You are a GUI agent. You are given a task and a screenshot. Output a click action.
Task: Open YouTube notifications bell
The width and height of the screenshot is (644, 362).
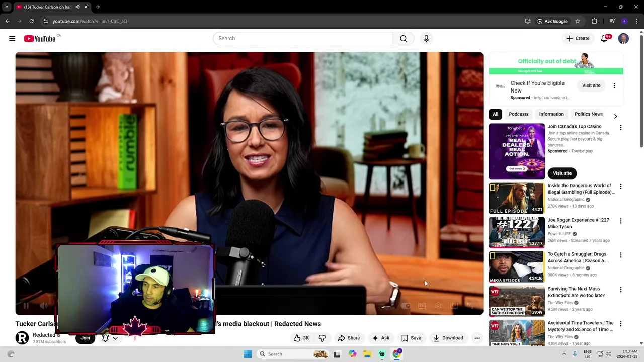pyautogui.click(x=604, y=39)
